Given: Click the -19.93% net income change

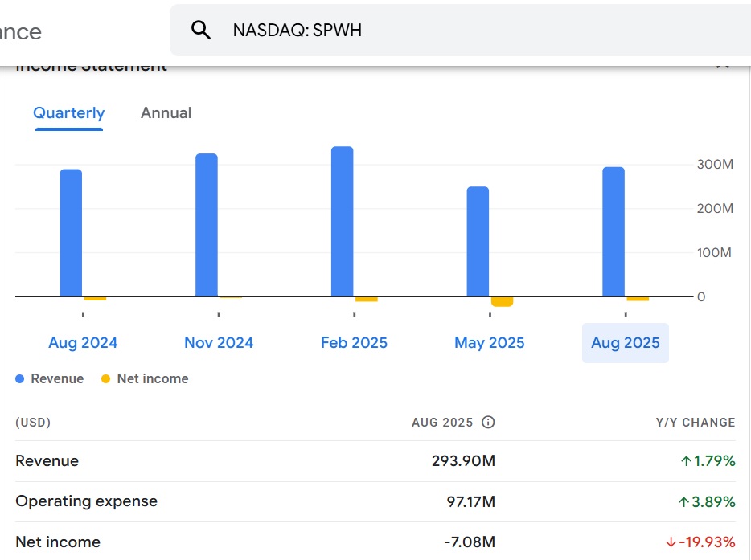Looking at the screenshot, I should click(x=700, y=542).
